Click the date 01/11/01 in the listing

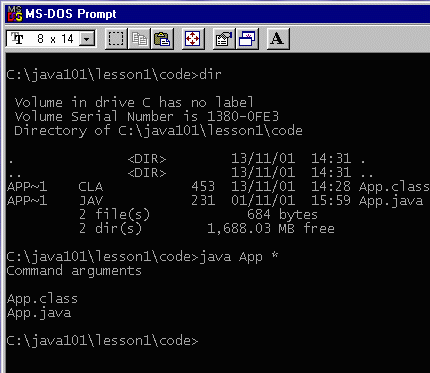263,201
